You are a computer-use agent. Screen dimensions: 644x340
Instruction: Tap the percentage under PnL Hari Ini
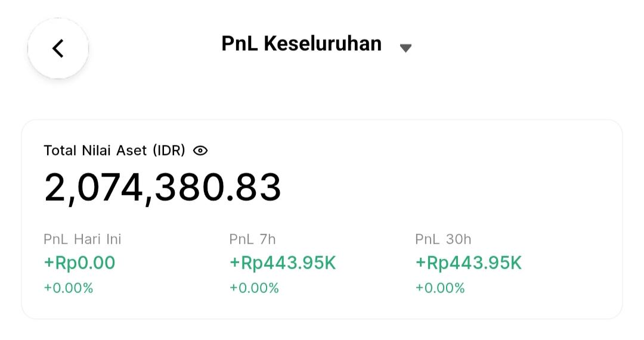click(69, 288)
